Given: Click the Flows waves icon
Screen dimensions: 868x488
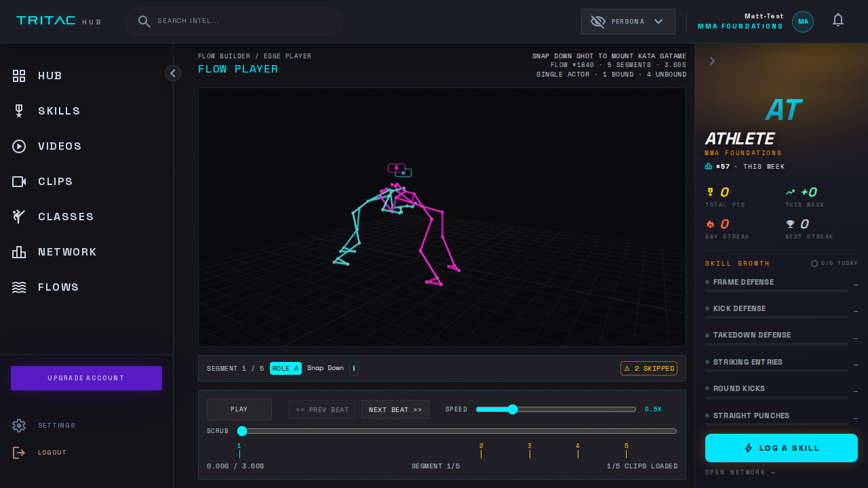Looking at the screenshot, I should [x=19, y=287].
